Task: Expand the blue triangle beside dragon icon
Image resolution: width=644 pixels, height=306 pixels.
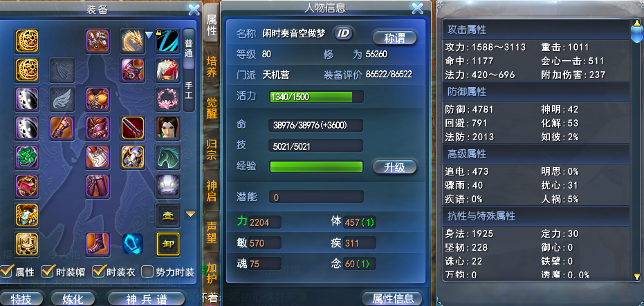Action: tap(149, 35)
